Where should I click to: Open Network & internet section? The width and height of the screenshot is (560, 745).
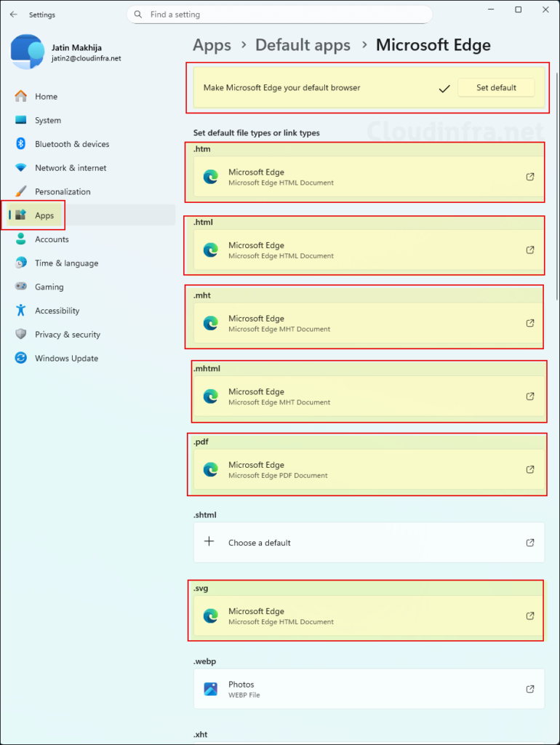click(71, 167)
